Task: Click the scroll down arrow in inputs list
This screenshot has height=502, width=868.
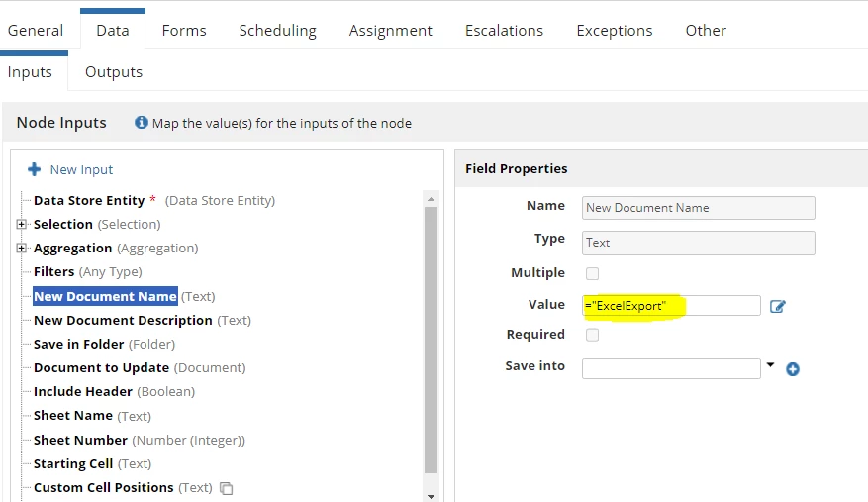Action: point(431,497)
